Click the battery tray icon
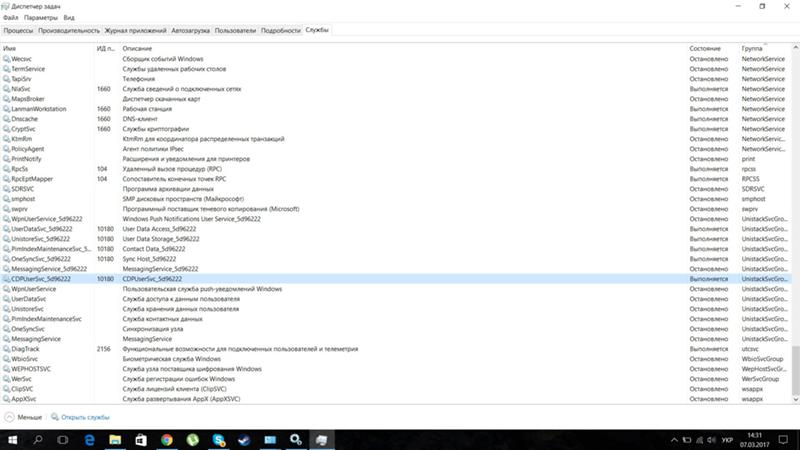 coord(687,440)
